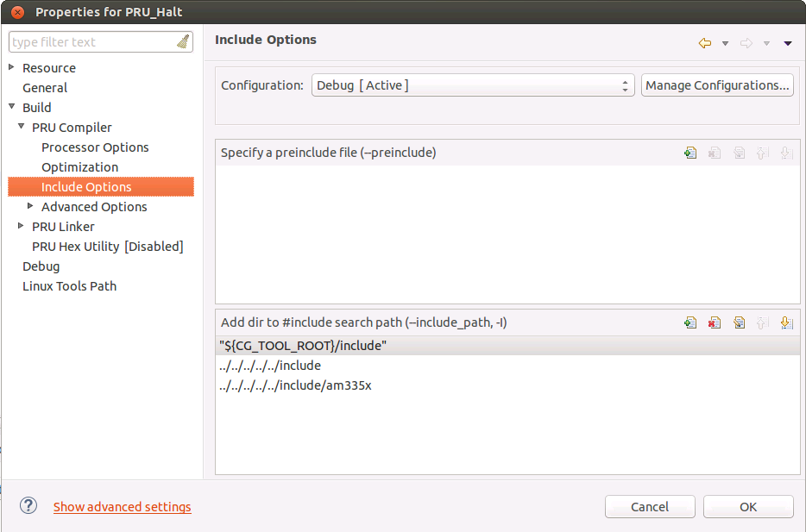Switch to the Linux Tools Path page
The image size is (806, 532).
pos(69,285)
